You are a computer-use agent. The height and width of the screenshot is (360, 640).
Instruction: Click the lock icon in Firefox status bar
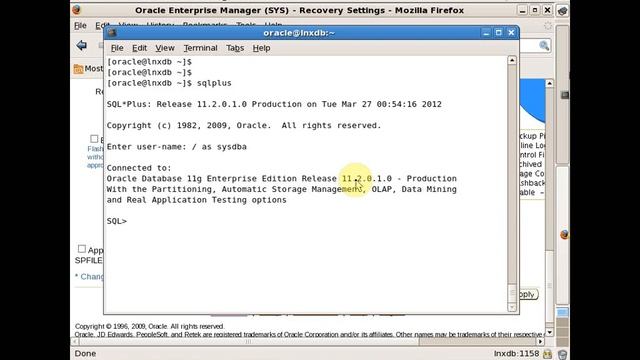point(547,354)
